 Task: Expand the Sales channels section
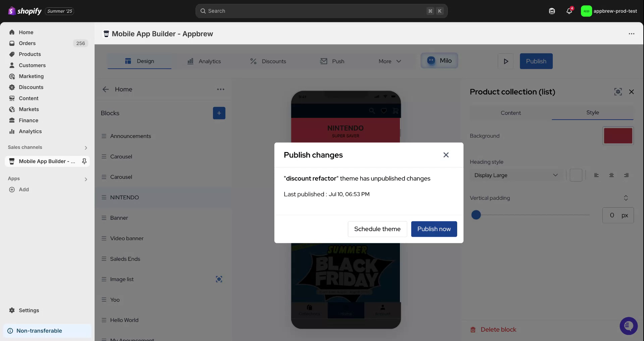pos(86,148)
